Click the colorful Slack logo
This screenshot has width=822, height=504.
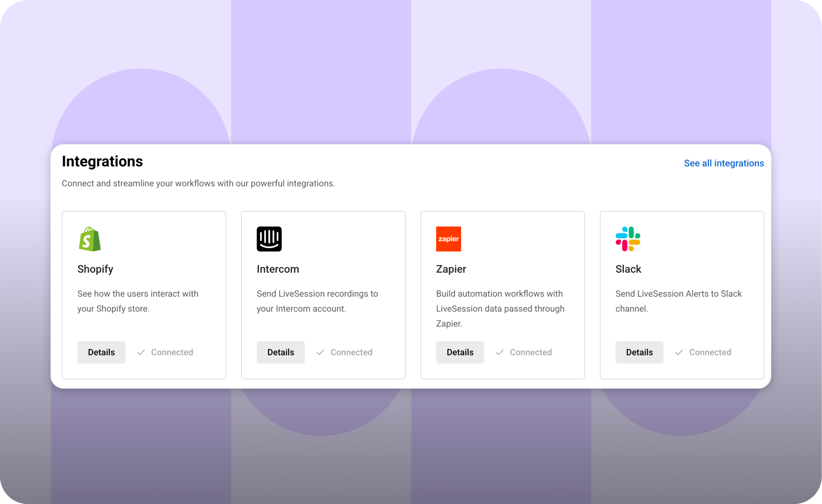point(628,239)
